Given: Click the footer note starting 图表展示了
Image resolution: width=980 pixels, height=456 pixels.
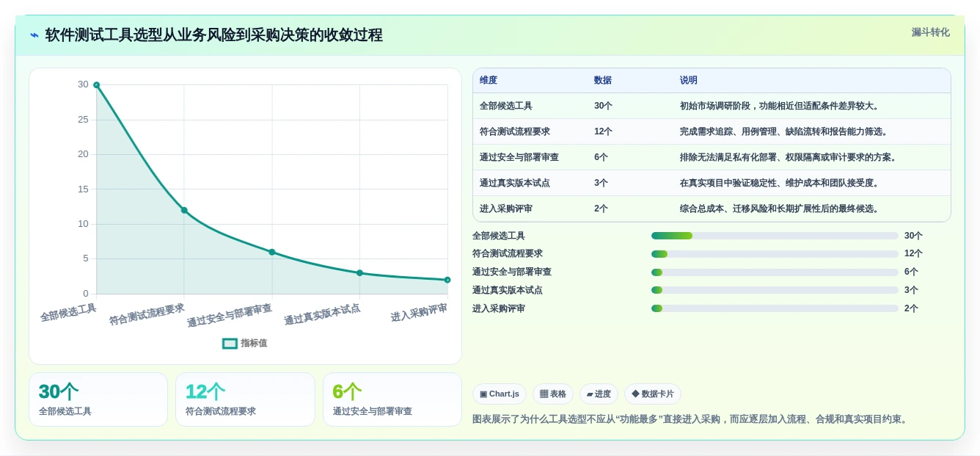Looking at the screenshot, I should point(692,419).
